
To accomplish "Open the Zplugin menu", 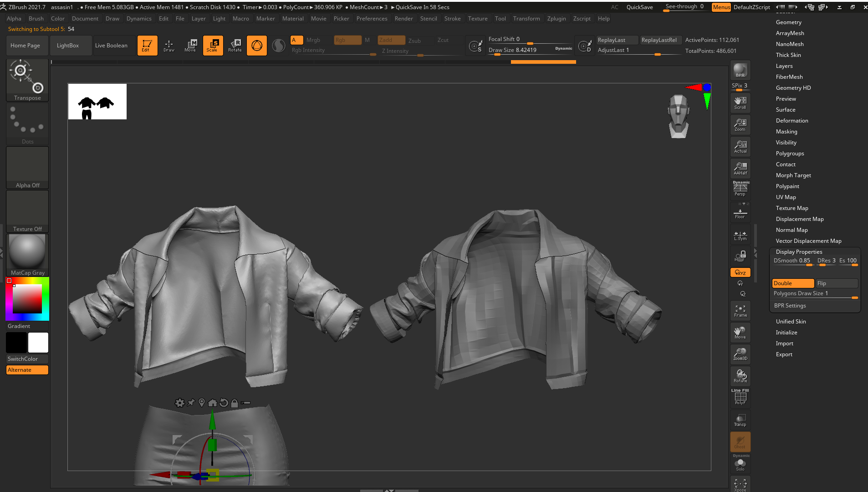I will coord(556,19).
